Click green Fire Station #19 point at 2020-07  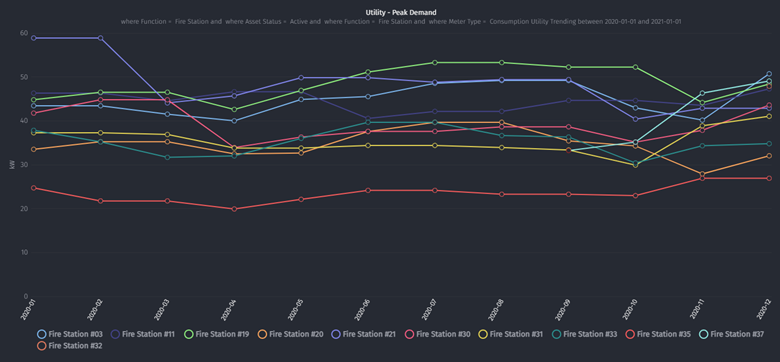pos(435,63)
